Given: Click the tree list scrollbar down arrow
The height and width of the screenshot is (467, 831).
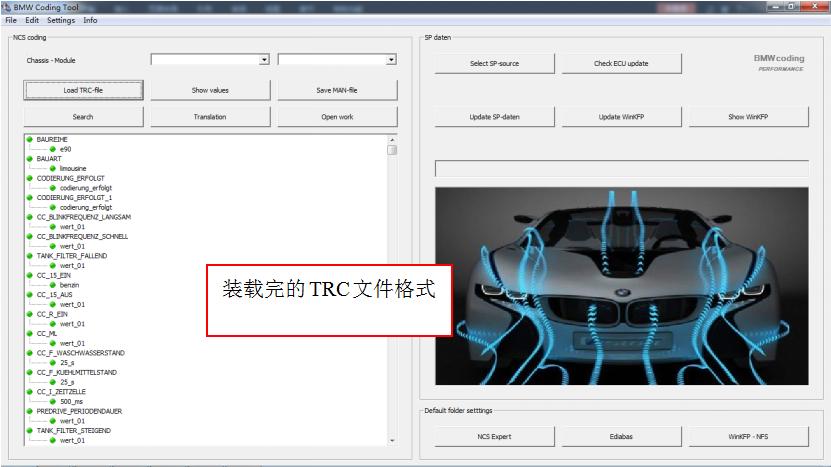Looking at the screenshot, I should pos(392,440).
